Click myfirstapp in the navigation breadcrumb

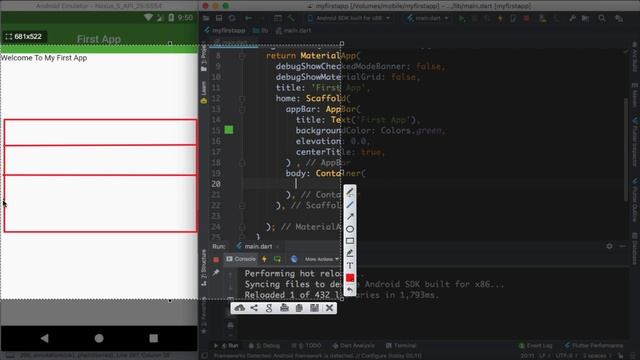[x=225, y=31]
